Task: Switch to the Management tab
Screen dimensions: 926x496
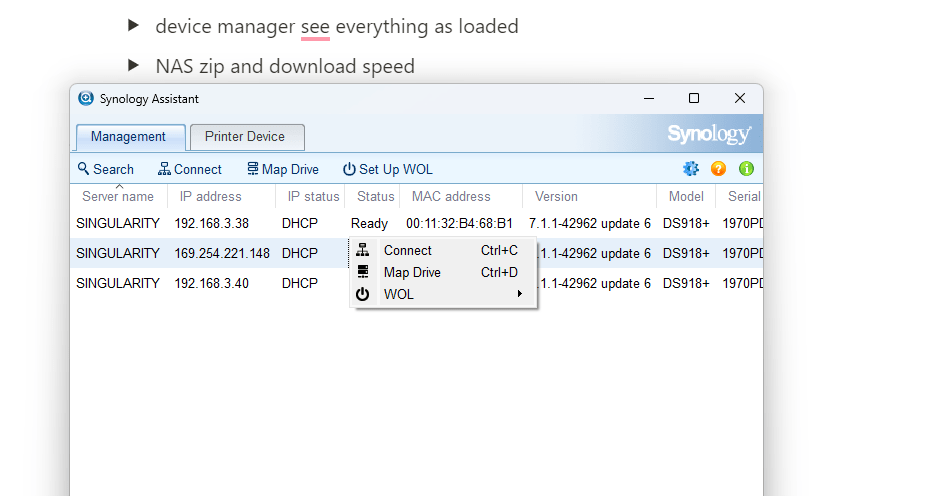Action: click(131, 137)
